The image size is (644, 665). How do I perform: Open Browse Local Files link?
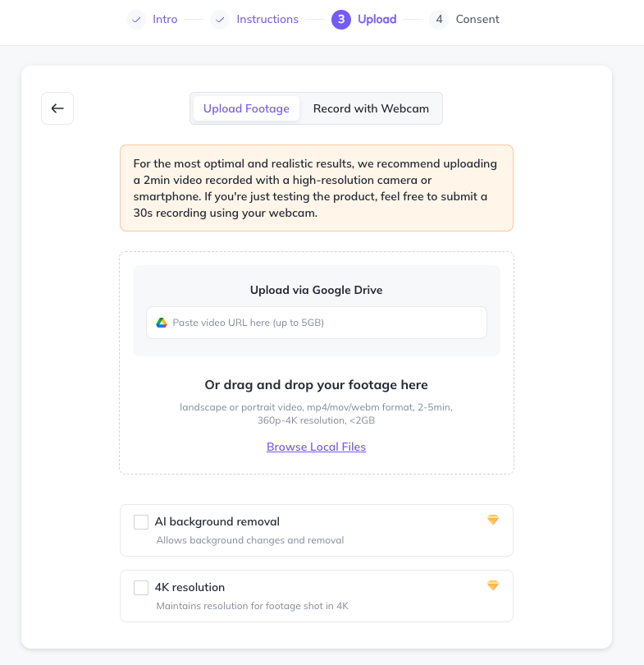[316, 447]
